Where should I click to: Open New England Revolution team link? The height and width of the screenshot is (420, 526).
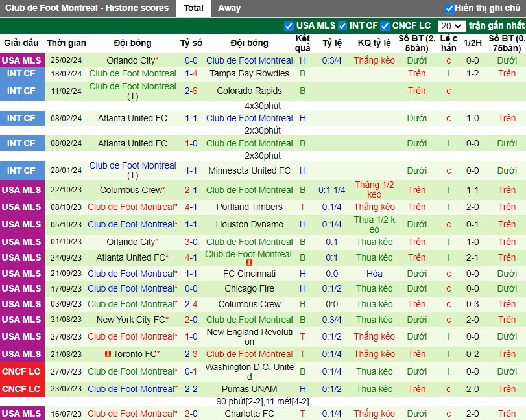tap(249, 336)
